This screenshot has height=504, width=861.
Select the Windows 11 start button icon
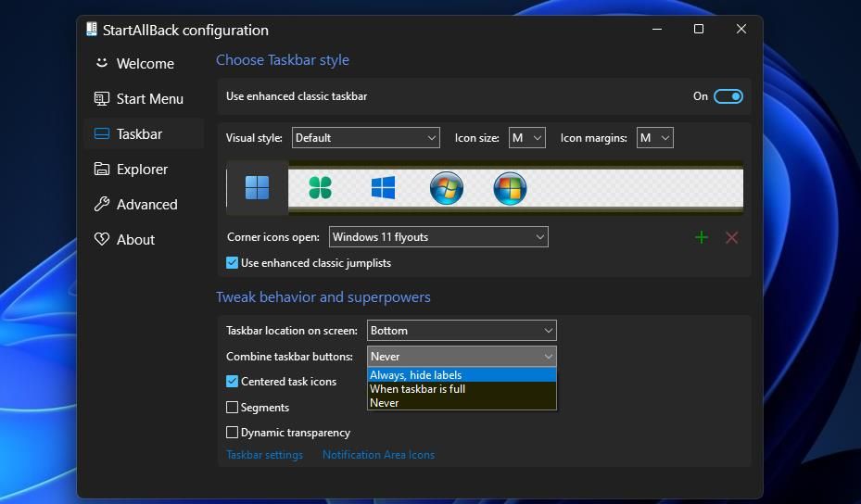257,188
